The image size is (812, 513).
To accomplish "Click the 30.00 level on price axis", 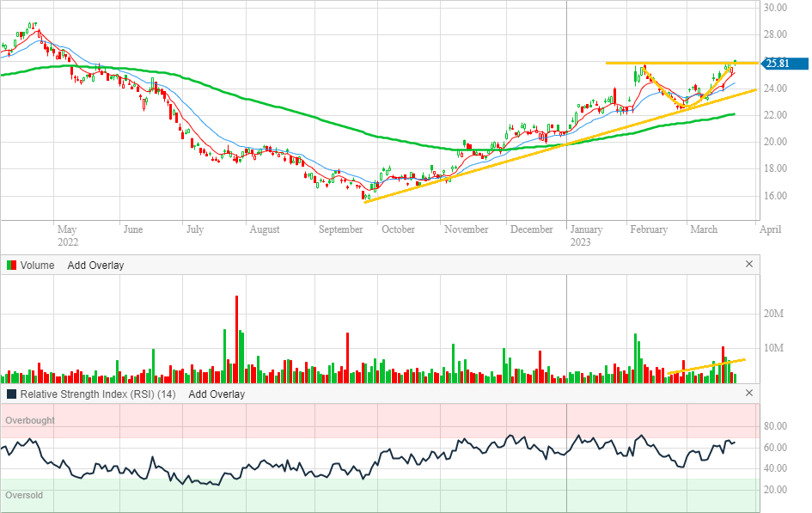I will (777, 8).
